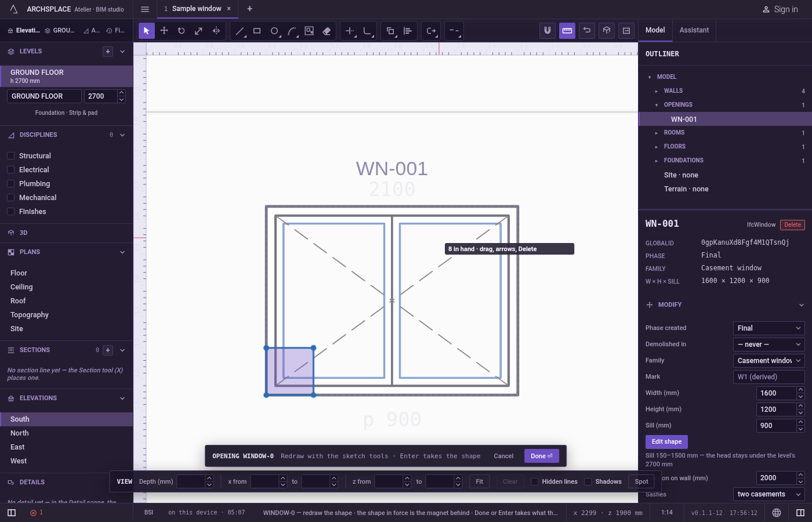This screenshot has height=522, width=812.
Task: Toggle left sidebar via bottom-left panel icon
Action: (x=12, y=513)
